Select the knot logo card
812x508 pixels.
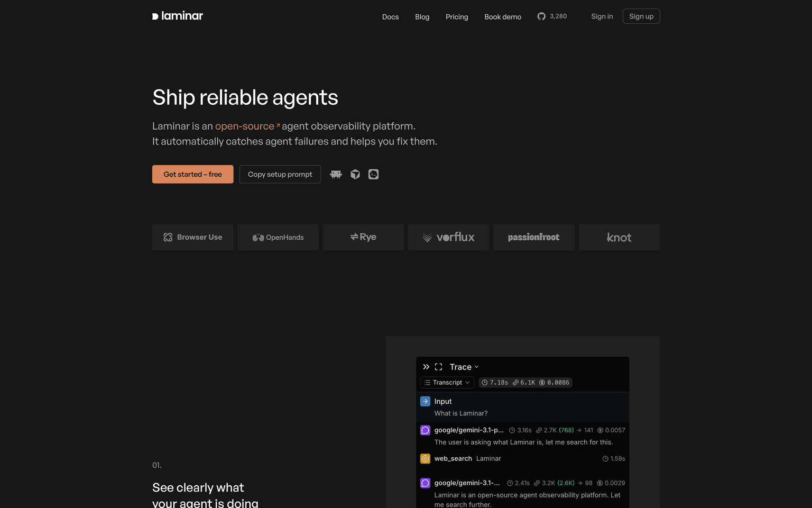pyautogui.click(x=619, y=237)
